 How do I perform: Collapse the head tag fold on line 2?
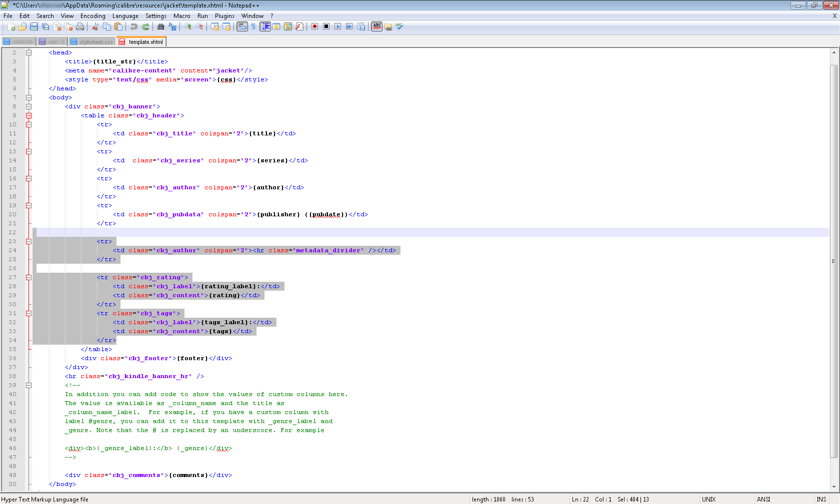click(28, 52)
